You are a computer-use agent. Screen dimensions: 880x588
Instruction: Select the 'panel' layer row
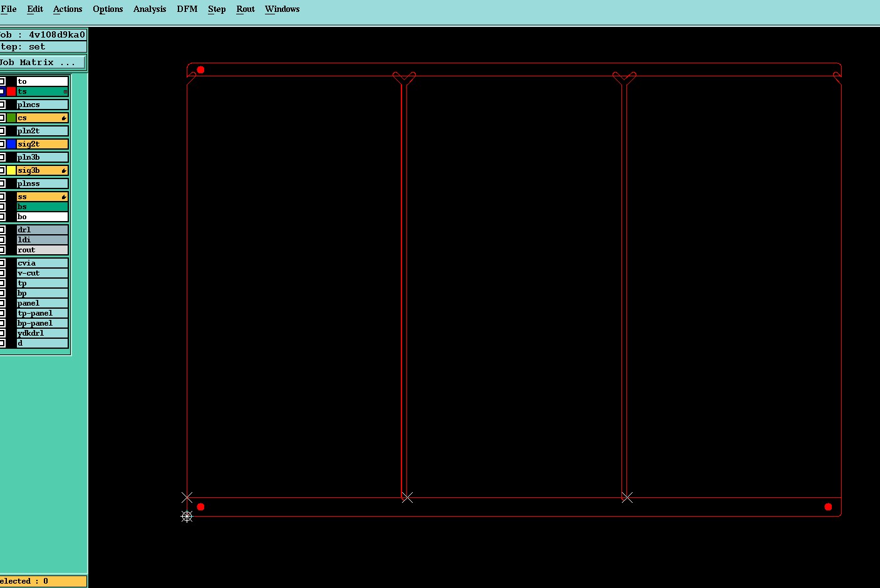(x=42, y=303)
